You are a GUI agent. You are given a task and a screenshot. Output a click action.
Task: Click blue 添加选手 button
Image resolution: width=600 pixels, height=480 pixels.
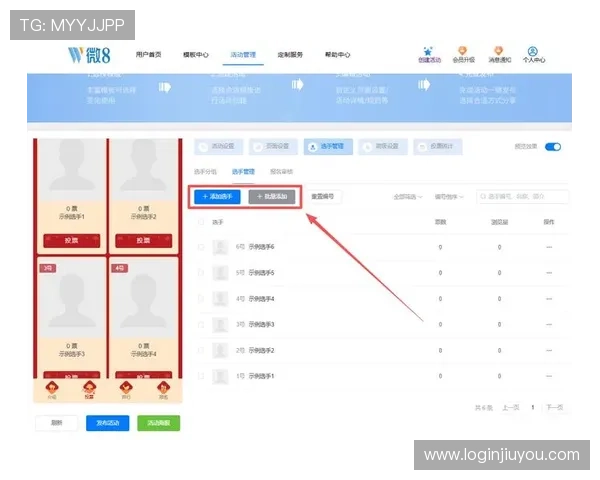217,197
